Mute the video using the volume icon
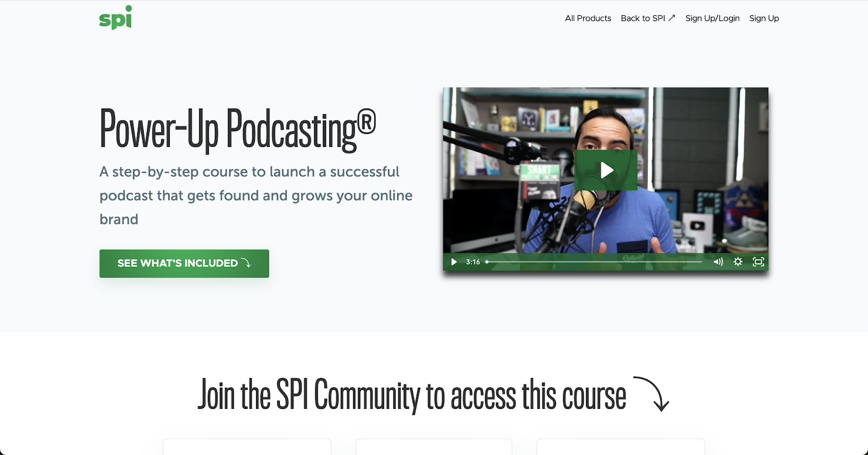868x455 pixels. tap(718, 262)
